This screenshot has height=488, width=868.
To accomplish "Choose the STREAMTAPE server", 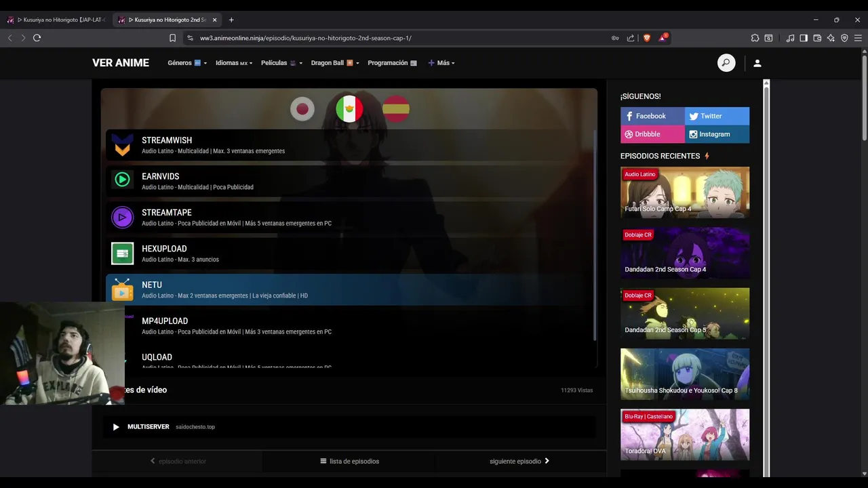I will pyautogui.click(x=349, y=218).
